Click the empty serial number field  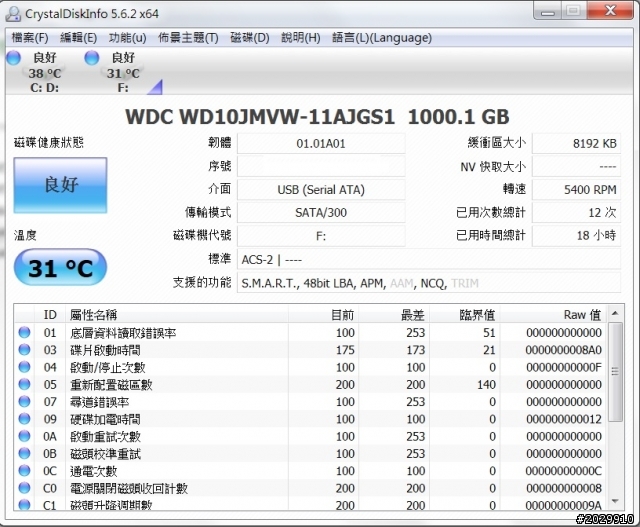point(321,167)
